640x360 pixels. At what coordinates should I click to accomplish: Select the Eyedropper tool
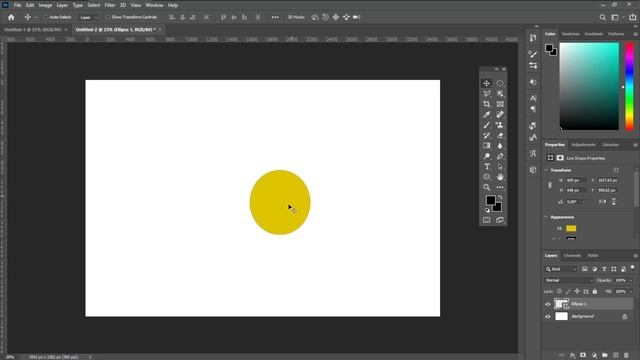[x=487, y=115]
